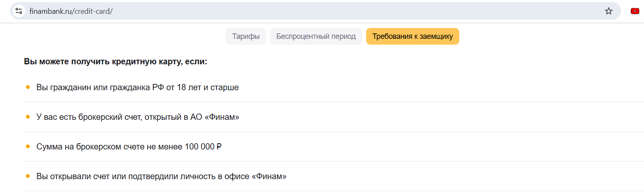Open site information icon in address bar
The height and width of the screenshot is (195, 644).
tap(19, 11)
